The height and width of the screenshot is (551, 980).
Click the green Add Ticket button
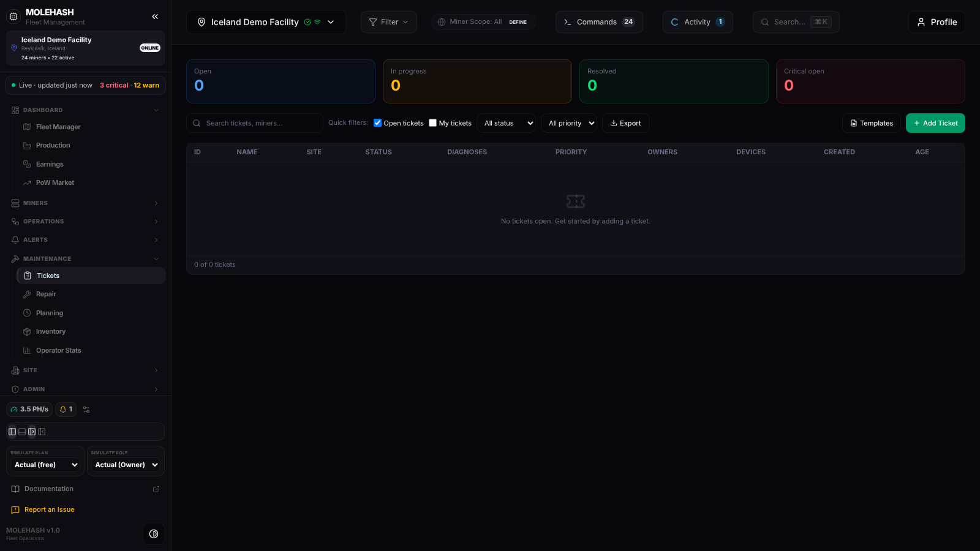935,123
